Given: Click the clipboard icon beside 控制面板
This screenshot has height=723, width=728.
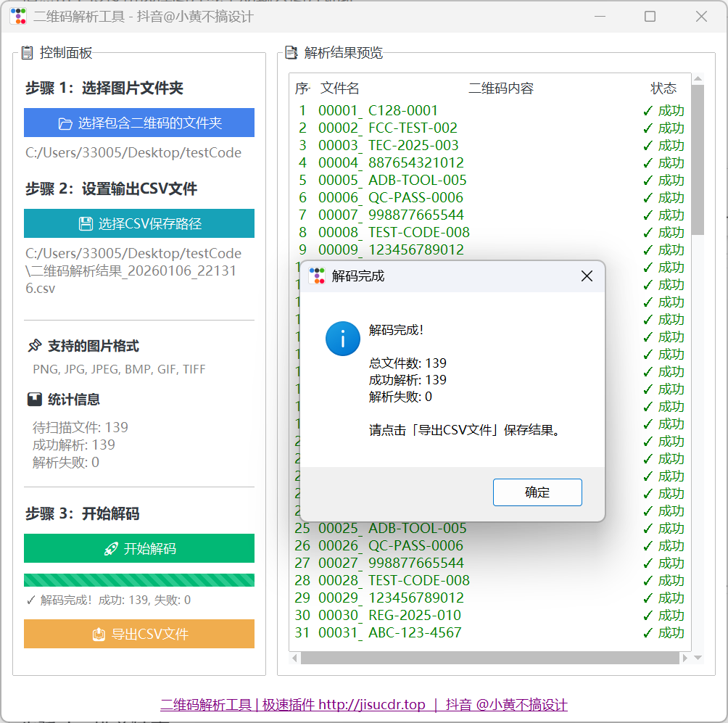Looking at the screenshot, I should click(x=28, y=53).
